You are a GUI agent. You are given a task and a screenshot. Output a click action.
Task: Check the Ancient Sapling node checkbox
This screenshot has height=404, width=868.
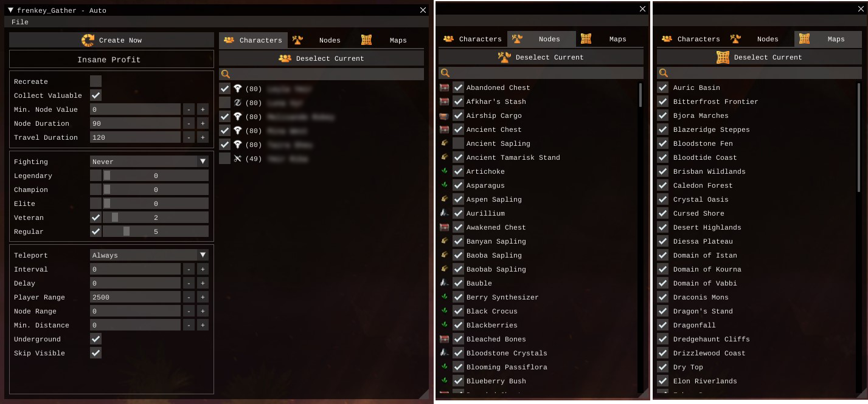tap(459, 143)
